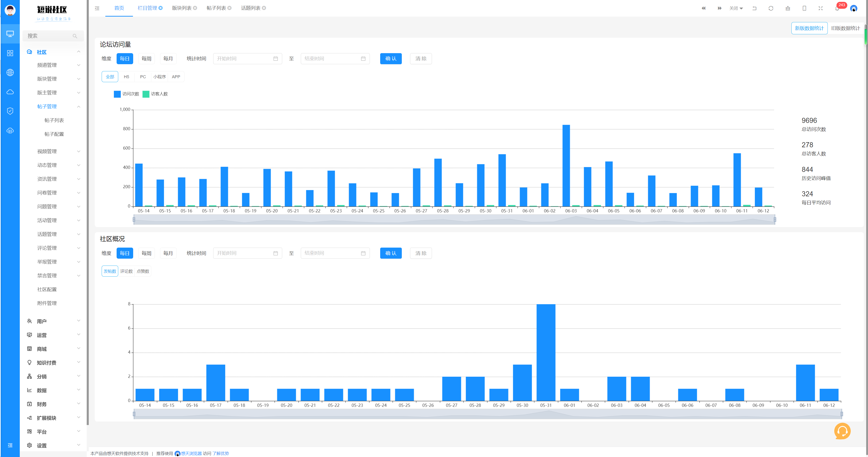Screen dimensions: 868x457
Task: Open the 关闭 dropdown in the header
Action: tap(736, 8)
